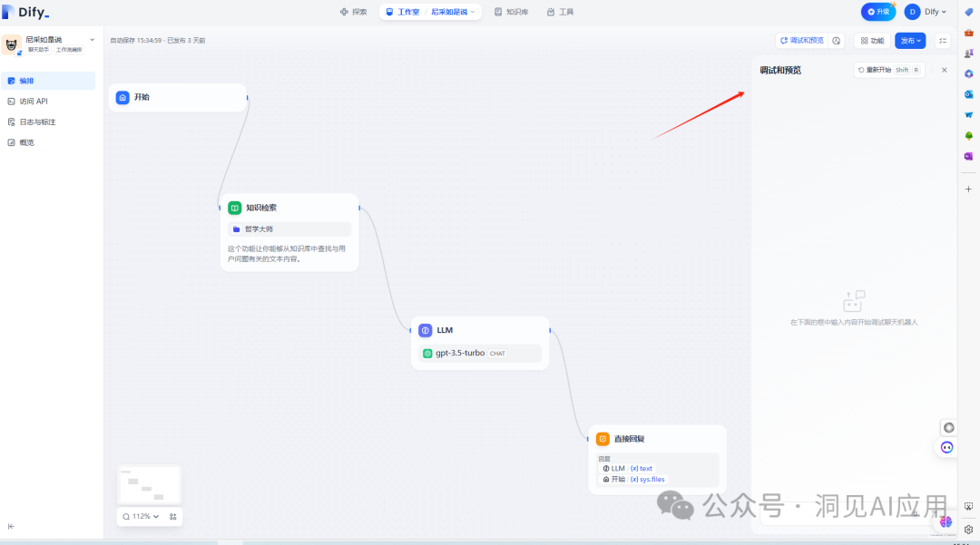Click the Start node home icon
The image size is (980, 545).
[122, 97]
